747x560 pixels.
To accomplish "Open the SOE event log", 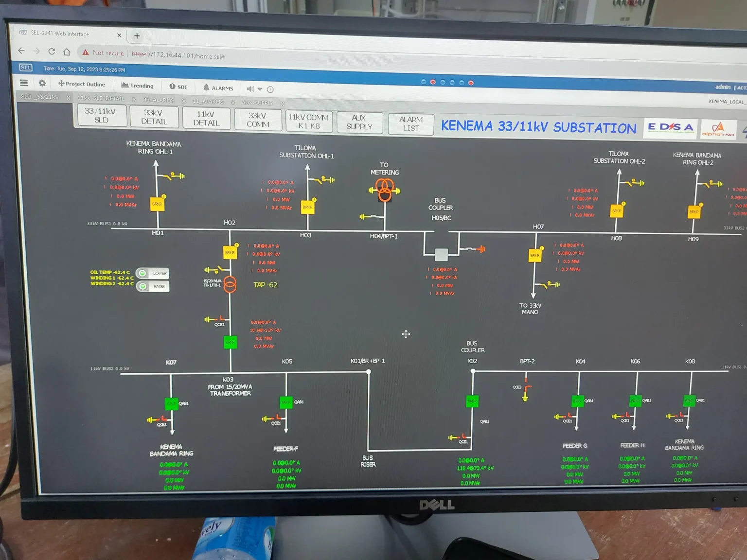I will click(x=178, y=87).
